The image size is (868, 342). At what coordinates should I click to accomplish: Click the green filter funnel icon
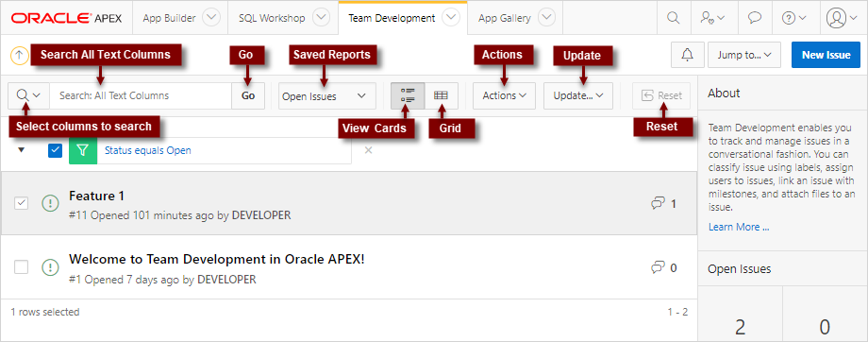[83, 151]
